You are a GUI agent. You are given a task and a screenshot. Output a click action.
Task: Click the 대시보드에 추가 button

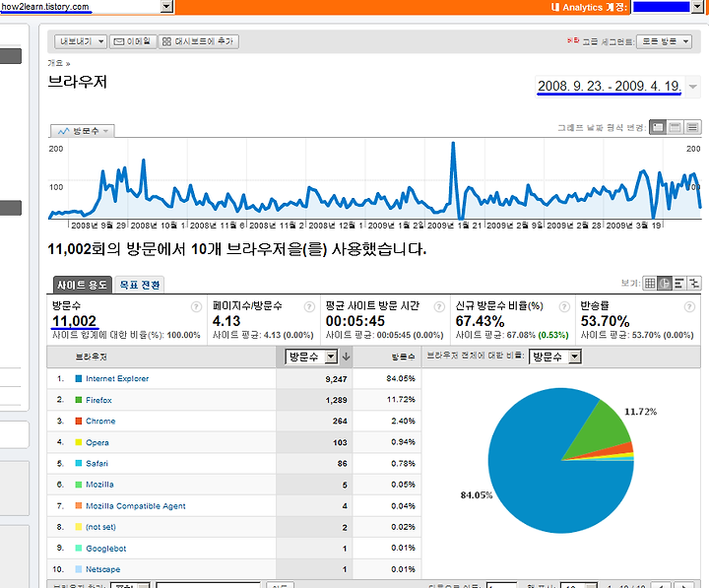[198, 41]
